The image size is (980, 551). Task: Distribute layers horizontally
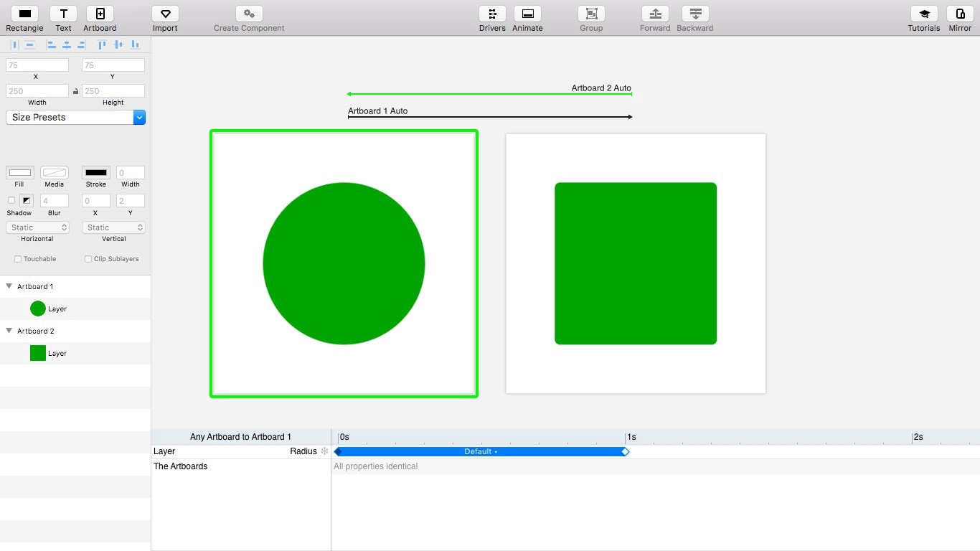(x=14, y=44)
